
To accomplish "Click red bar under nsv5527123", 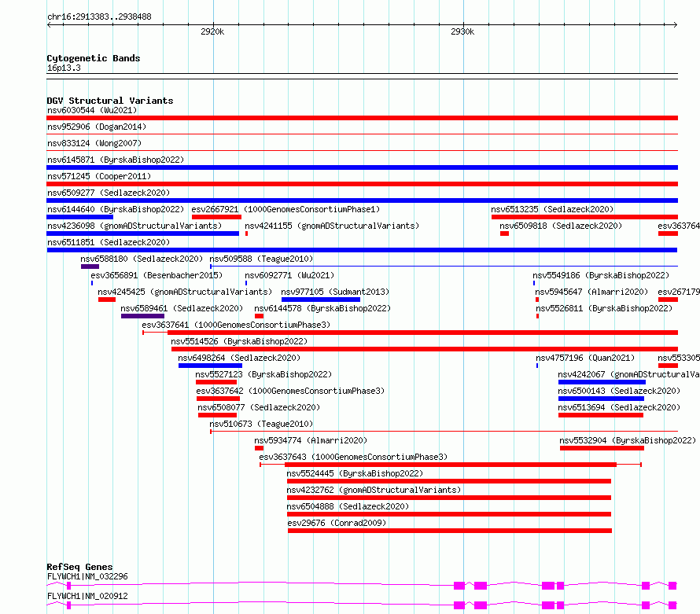I will [216, 382].
